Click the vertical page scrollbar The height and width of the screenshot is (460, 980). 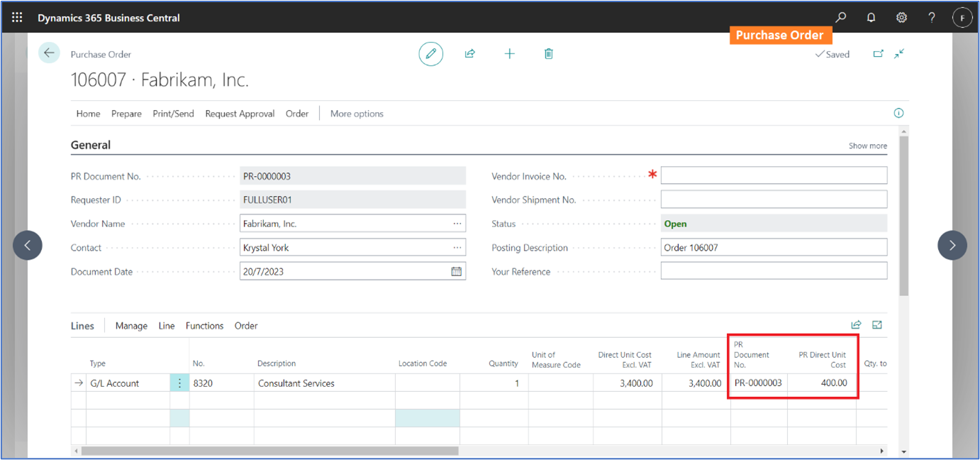pos(903,217)
